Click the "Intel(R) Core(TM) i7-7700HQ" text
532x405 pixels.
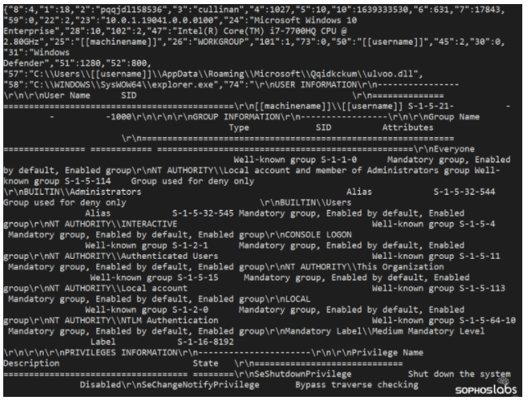click(x=244, y=31)
